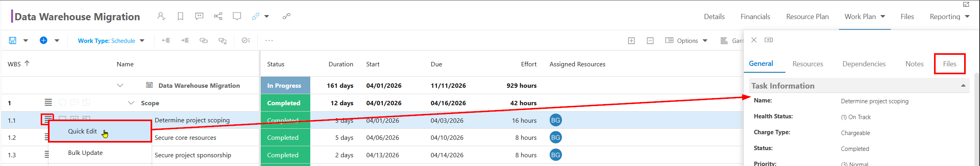
Task: Open the Details tab
Action: point(714,17)
